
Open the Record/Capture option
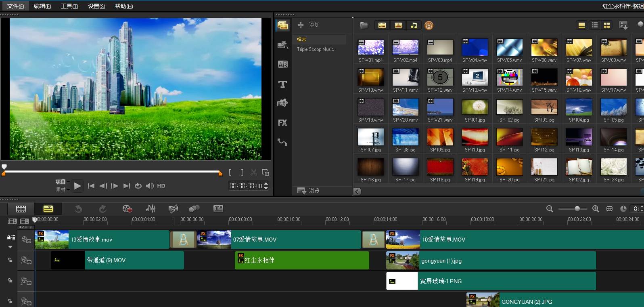[x=127, y=209]
